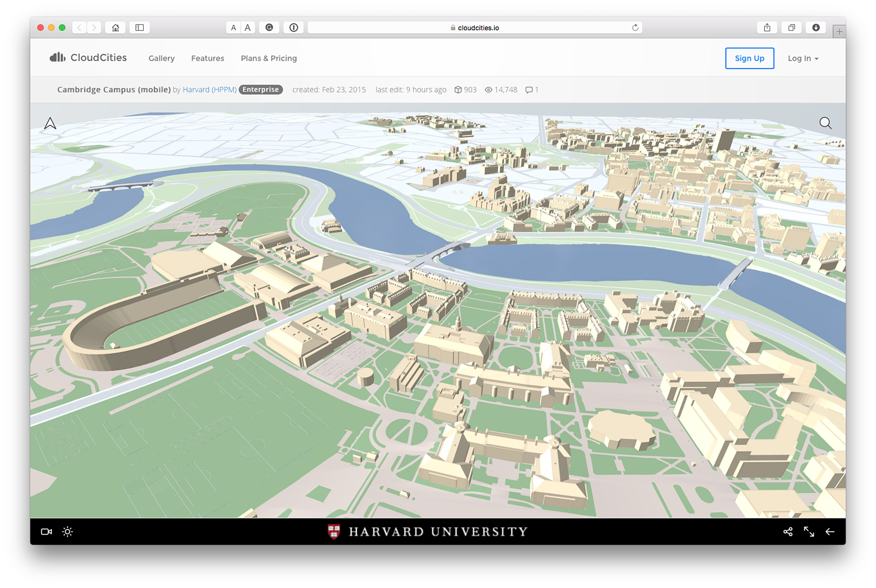Decrease font size with smaller A control
This screenshot has height=588, width=876.
click(x=233, y=27)
